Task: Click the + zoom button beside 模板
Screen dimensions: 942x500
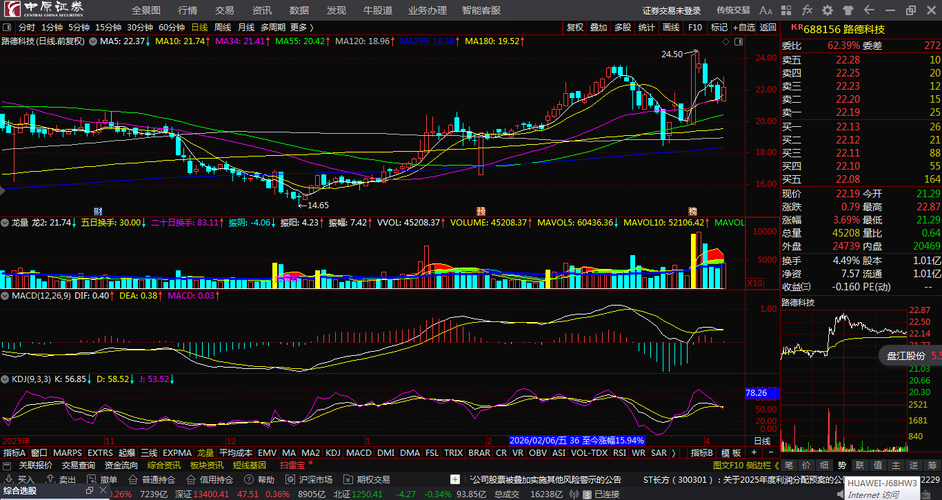Action: pyautogui.click(x=755, y=453)
